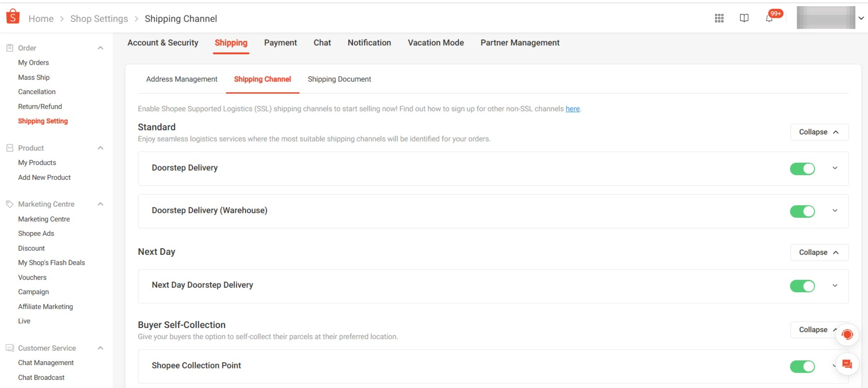Click the Customer Service chat icon in sidebar
This screenshot has width=868, height=388.
[9, 348]
